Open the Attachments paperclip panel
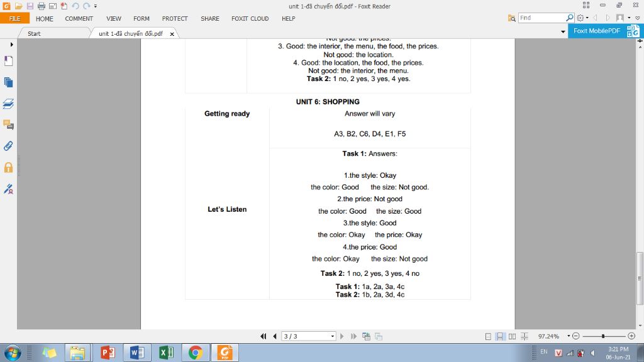Viewport: 644px width, 362px height. pyautogui.click(x=8, y=146)
